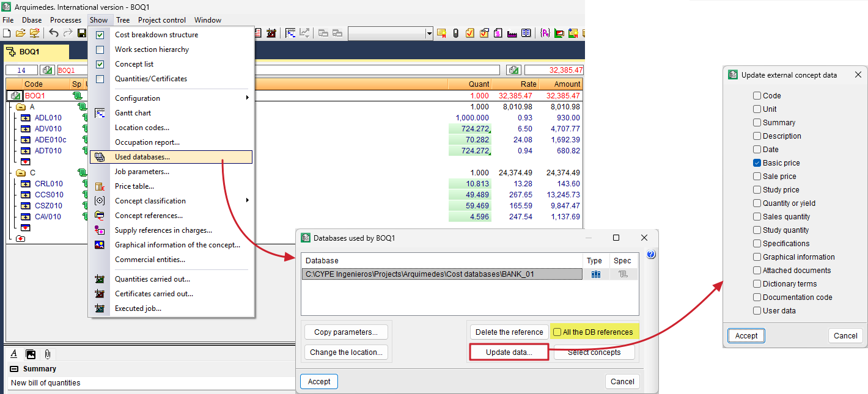Toggle Quantities/Certificates in Show menu
This screenshot has height=394, width=868.
[100, 79]
